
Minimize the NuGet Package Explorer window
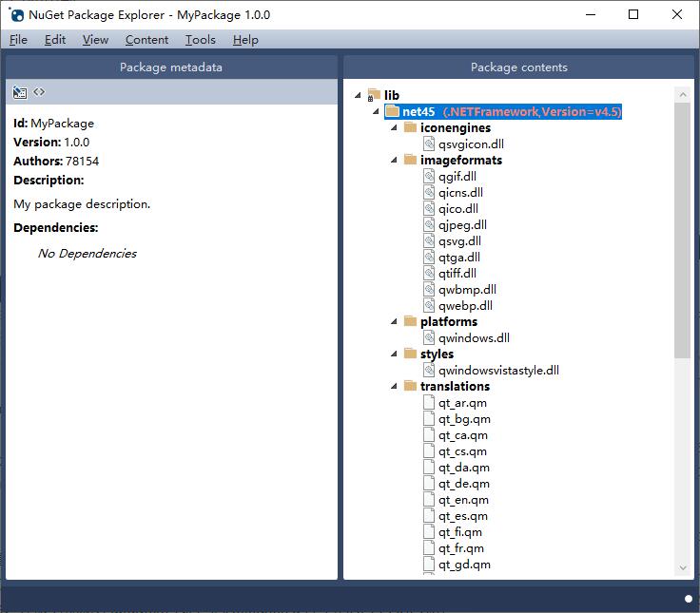point(591,14)
